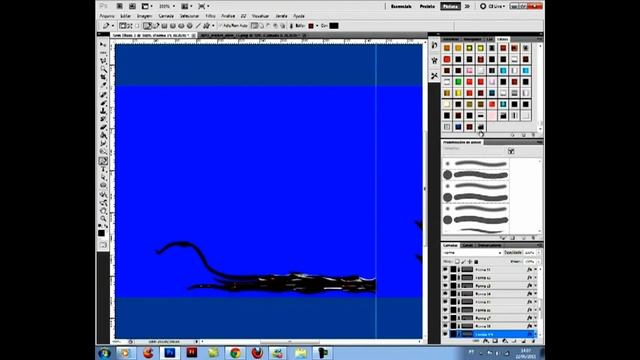Open Chrome from the taskbar

pos(235,353)
